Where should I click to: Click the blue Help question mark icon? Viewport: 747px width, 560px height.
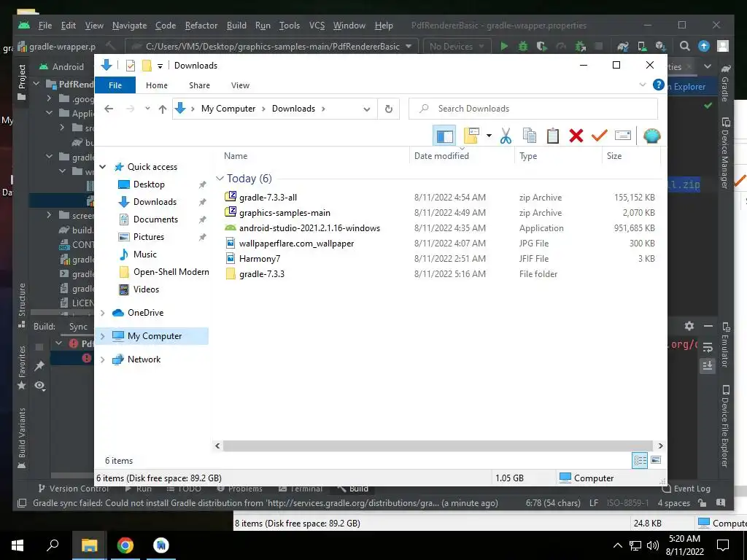coord(659,85)
